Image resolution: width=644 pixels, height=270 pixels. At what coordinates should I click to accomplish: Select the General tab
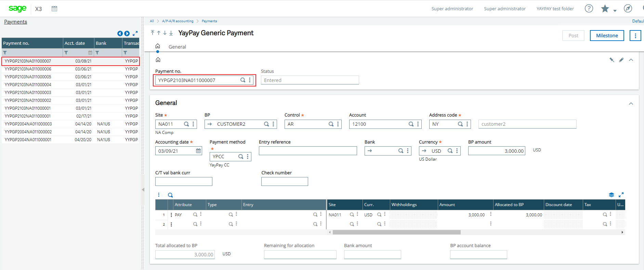pyautogui.click(x=177, y=47)
